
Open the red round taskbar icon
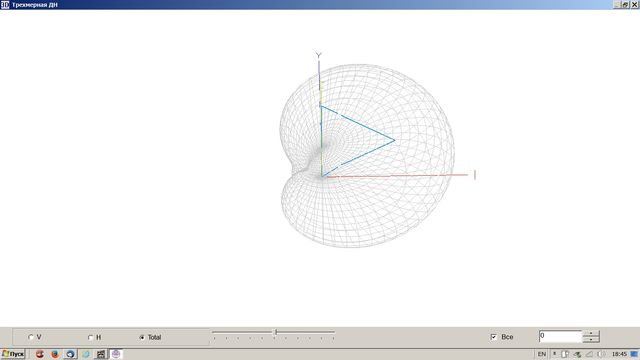coord(40,354)
